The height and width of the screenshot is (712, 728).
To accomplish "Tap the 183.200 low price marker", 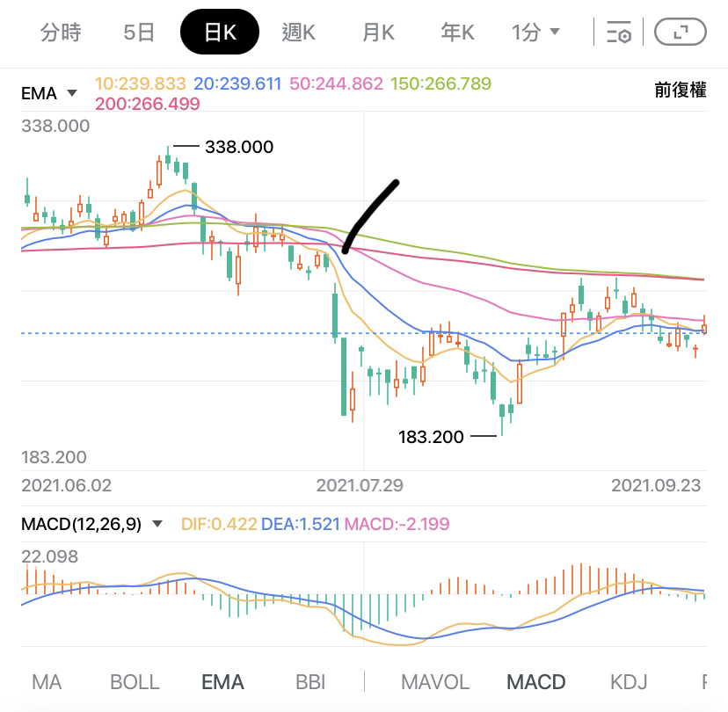I will (431, 436).
